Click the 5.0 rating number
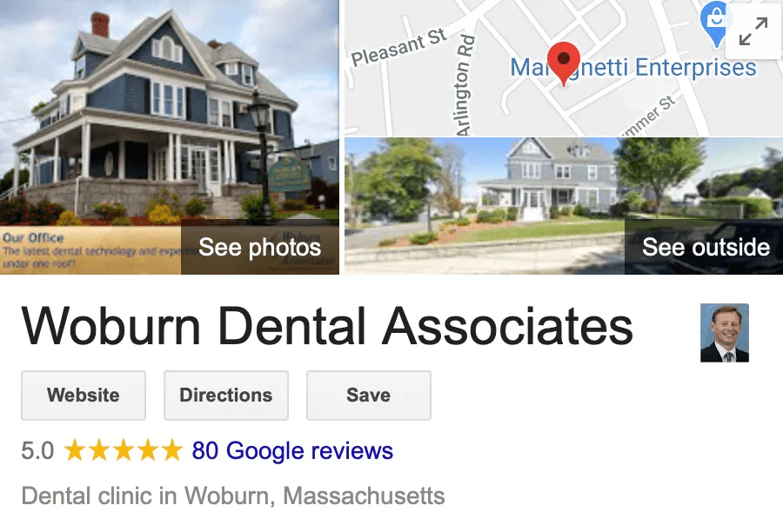The width and height of the screenshot is (783, 532). coord(37,450)
